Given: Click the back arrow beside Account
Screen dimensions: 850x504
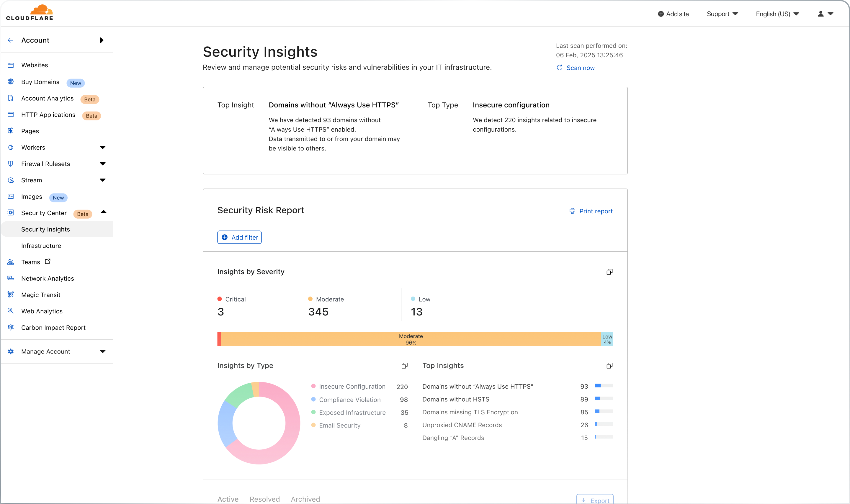Looking at the screenshot, I should pyautogui.click(x=11, y=40).
